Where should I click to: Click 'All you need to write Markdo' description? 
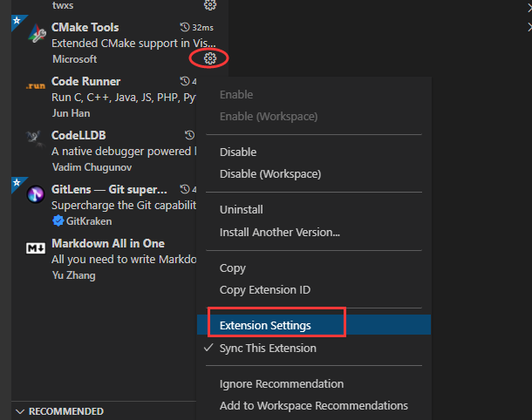pyautogui.click(x=124, y=260)
